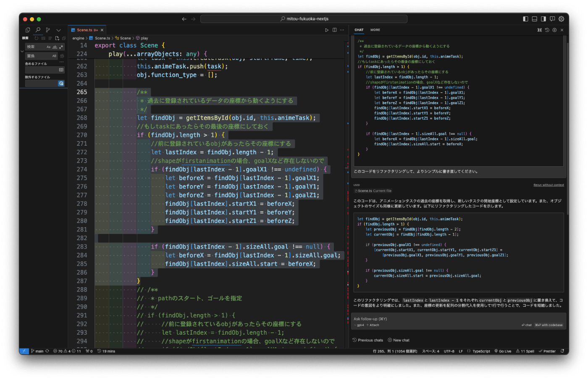Click the 19 mins time tracker
Viewport: 588px width, 380px height.
click(106, 351)
